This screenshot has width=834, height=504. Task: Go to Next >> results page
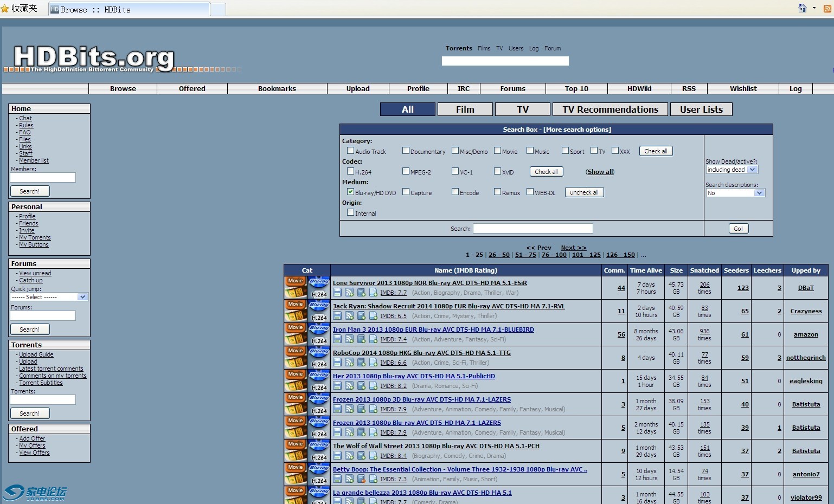coord(573,248)
